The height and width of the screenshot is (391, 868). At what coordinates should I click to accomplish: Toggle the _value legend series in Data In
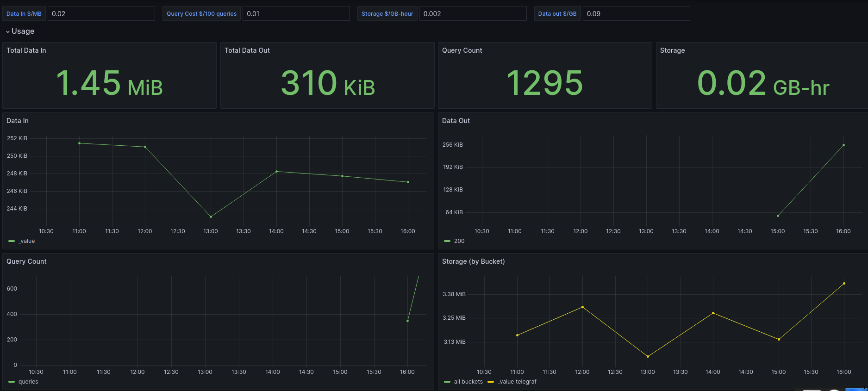coord(26,241)
